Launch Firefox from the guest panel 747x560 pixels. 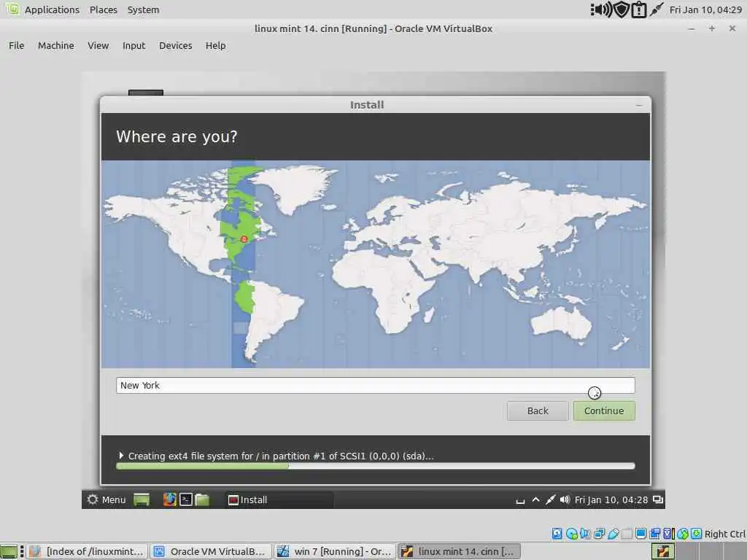coord(169,499)
